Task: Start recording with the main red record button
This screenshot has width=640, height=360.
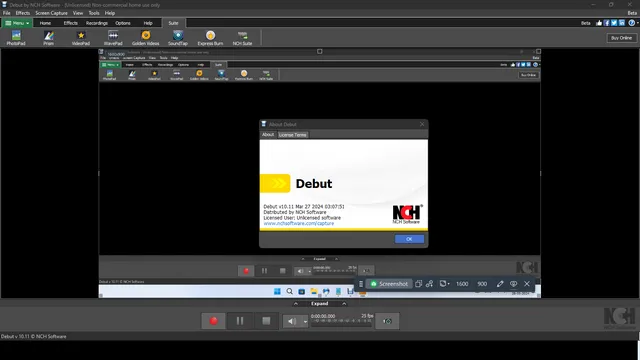Action: point(213,321)
